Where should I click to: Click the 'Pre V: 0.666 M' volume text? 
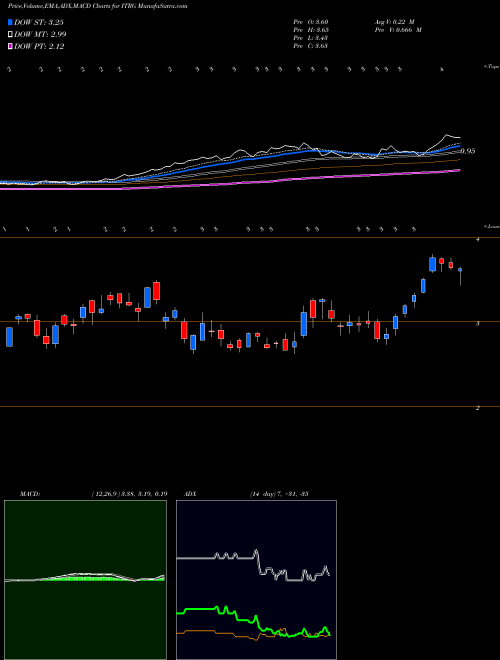[398, 30]
